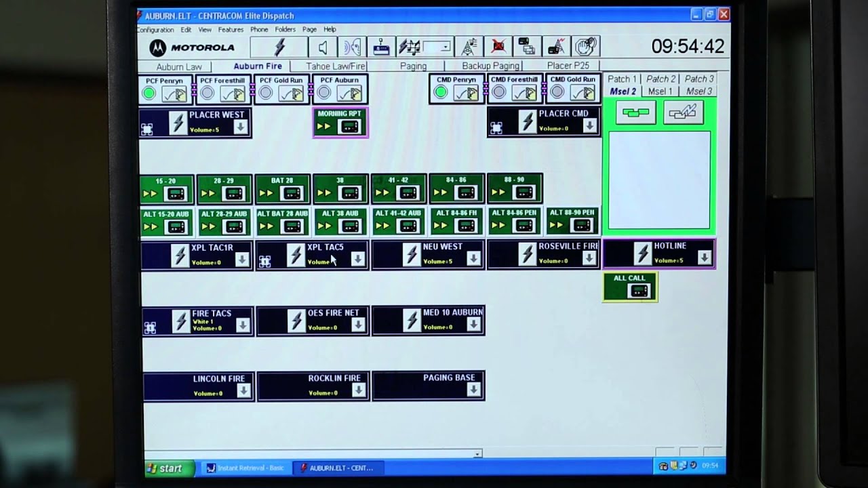Expand the NEU WEST channel arrow

(473, 258)
